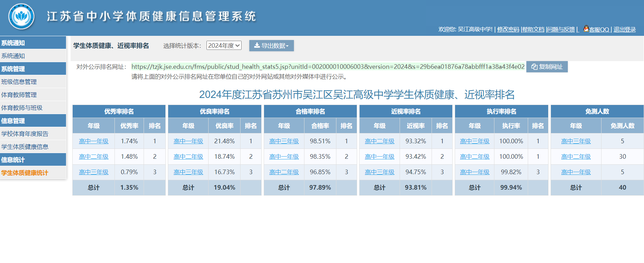Open the 2024年度 version dropdown
Image resolution: width=644 pixels, height=263 pixels.
[224, 45]
